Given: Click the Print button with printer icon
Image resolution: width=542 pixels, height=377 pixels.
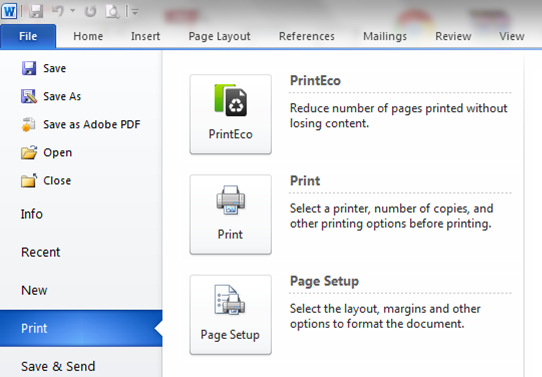Looking at the screenshot, I should click(231, 214).
